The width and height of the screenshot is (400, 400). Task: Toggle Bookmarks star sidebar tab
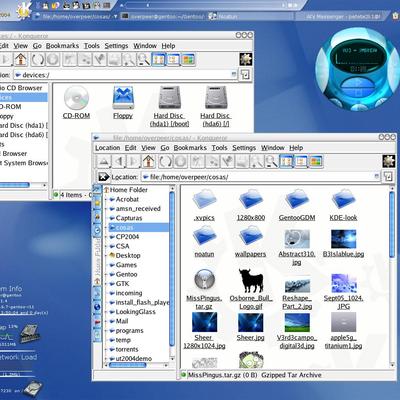97,203
